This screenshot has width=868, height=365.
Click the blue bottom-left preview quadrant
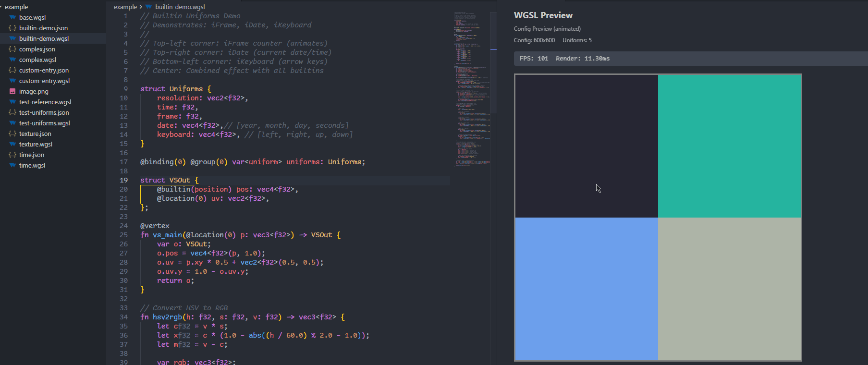pos(587,289)
